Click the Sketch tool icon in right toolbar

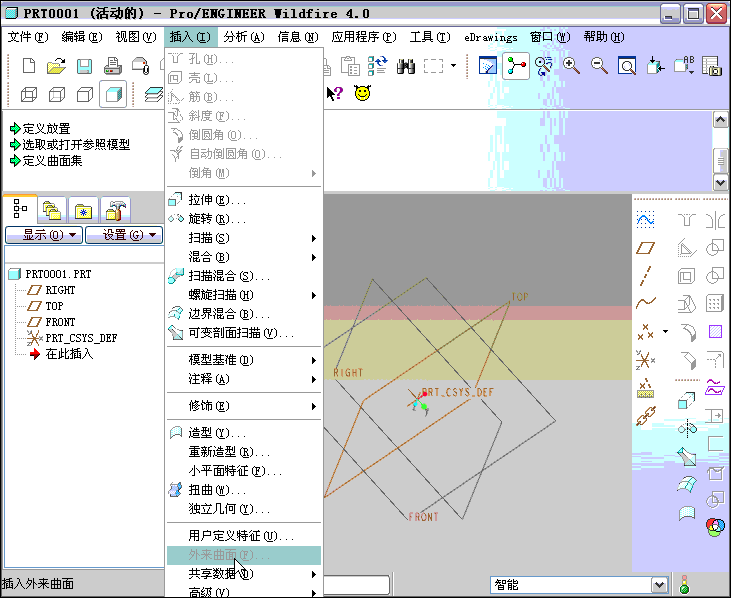[x=646, y=219]
